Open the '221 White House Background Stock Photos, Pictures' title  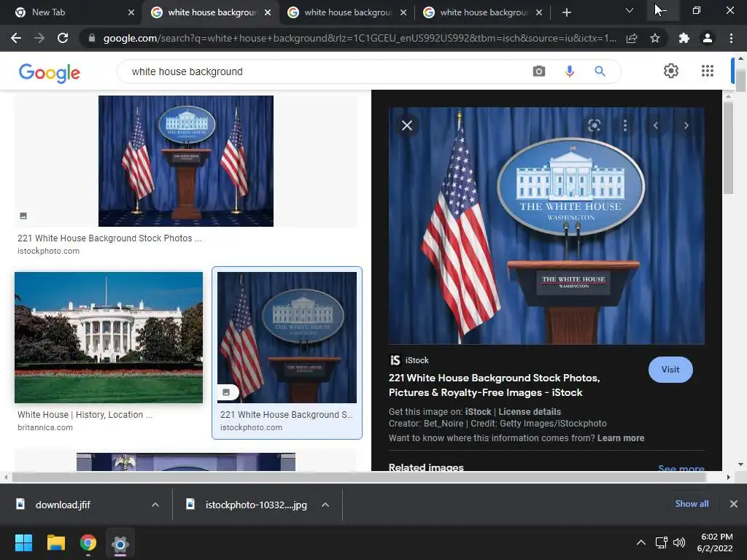[x=494, y=385]
